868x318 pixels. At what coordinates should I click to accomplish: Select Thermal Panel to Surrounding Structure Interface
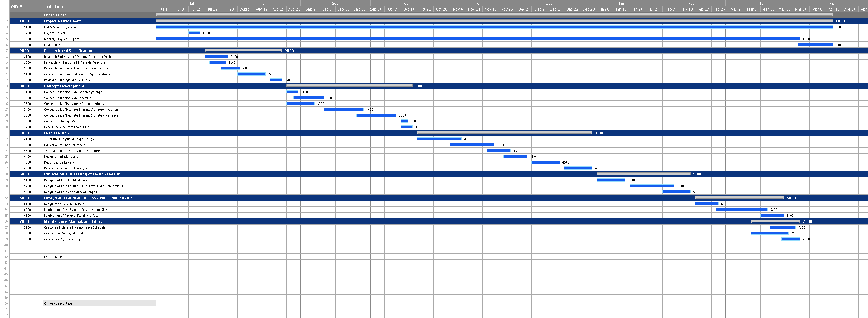[79, 151]
